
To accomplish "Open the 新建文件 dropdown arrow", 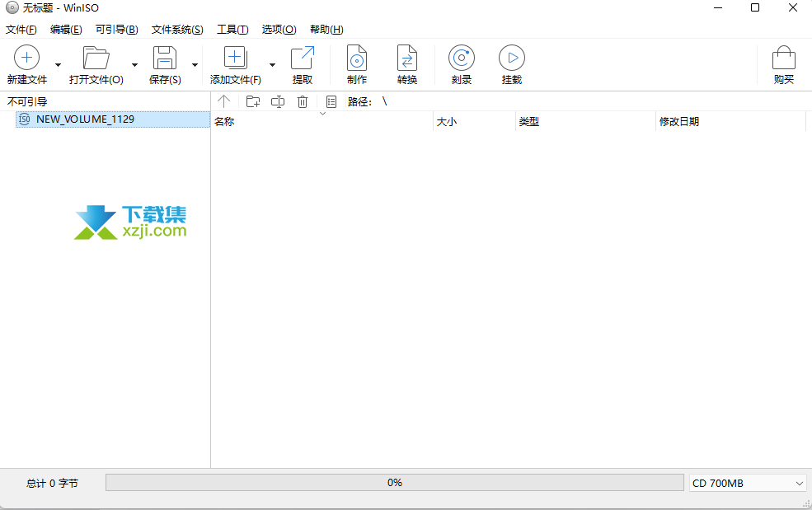I will pos(58,65).
